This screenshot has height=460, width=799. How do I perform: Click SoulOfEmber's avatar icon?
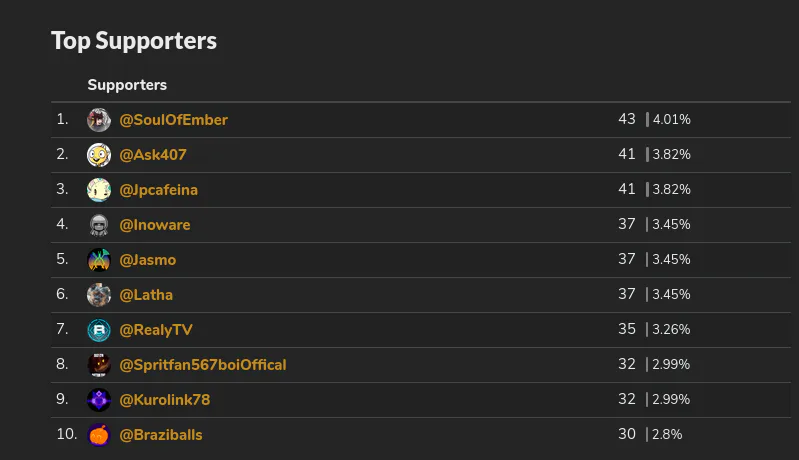click(x=99, y=120)
